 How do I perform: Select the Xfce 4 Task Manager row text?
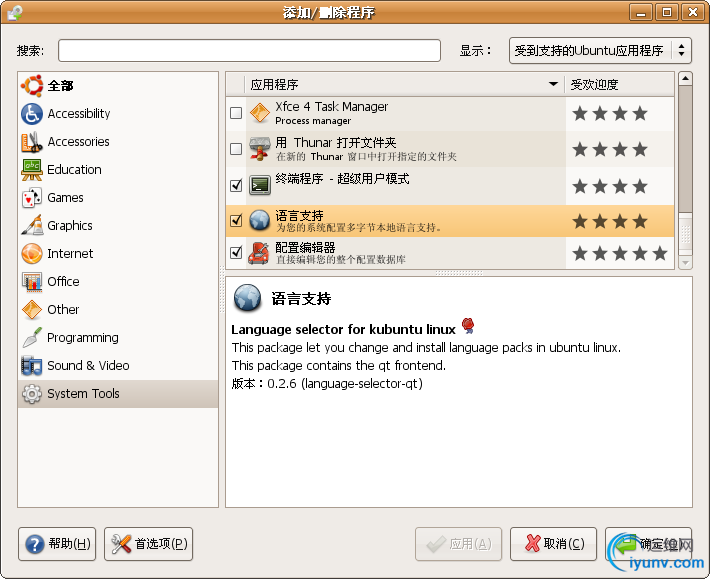[x=331, y=113]
